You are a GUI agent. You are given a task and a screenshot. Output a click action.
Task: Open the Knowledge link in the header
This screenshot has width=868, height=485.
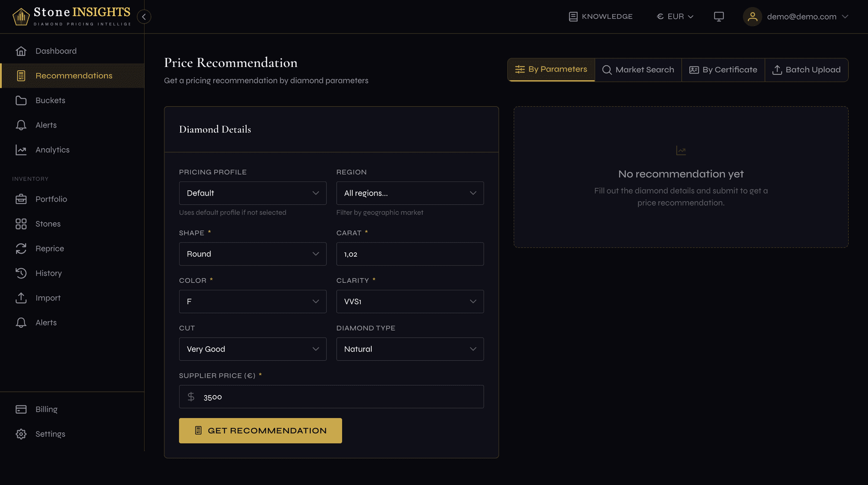coord(600,17)
